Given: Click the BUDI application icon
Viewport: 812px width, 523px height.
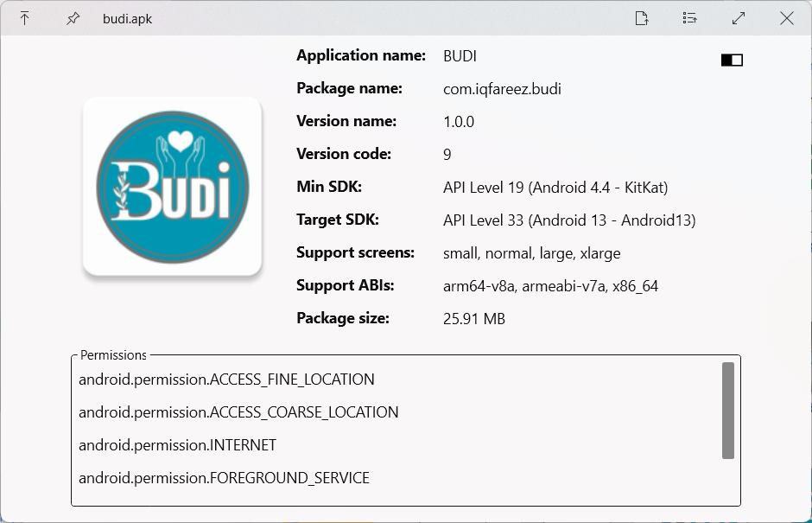Looking at the screenshot, I should coord(172,187).
